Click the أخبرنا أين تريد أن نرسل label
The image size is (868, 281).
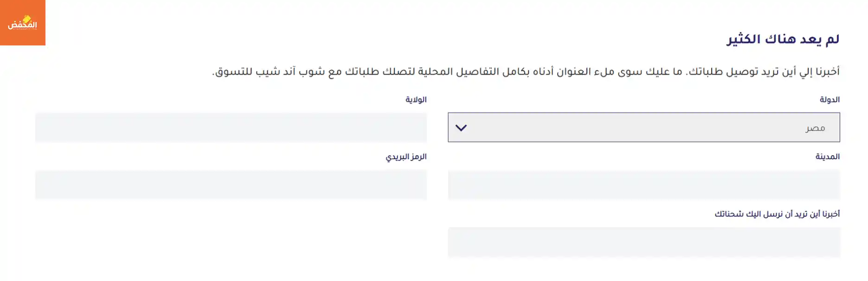tap(777, 214)
